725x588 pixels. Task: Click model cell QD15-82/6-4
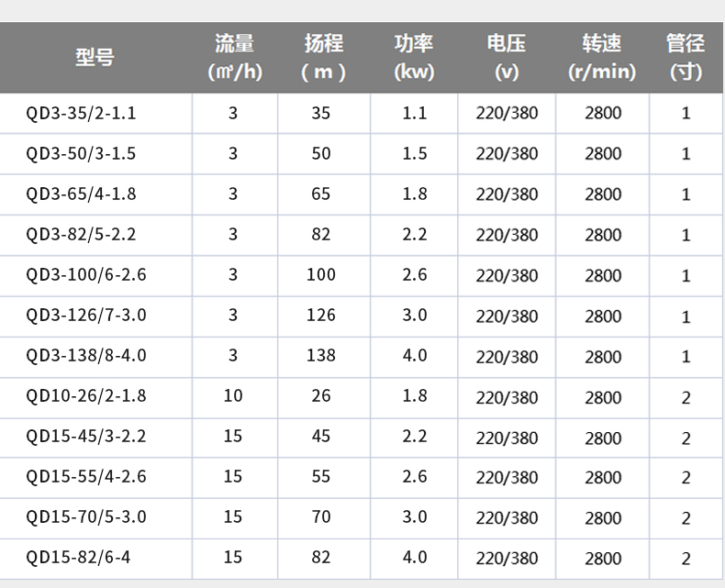[x=78, y=558]
